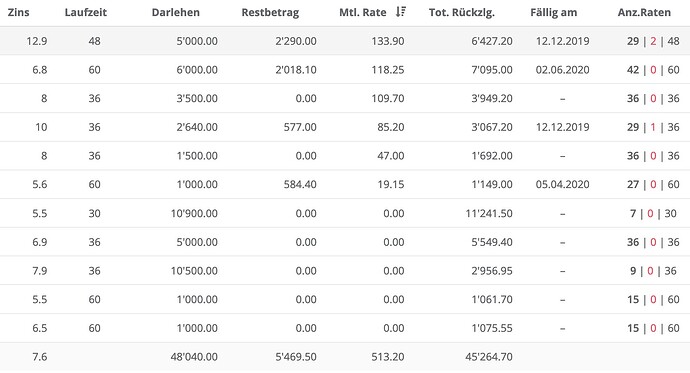Click the red overdue count 2 in first row

pyautogui.click(x=653, y=41)
